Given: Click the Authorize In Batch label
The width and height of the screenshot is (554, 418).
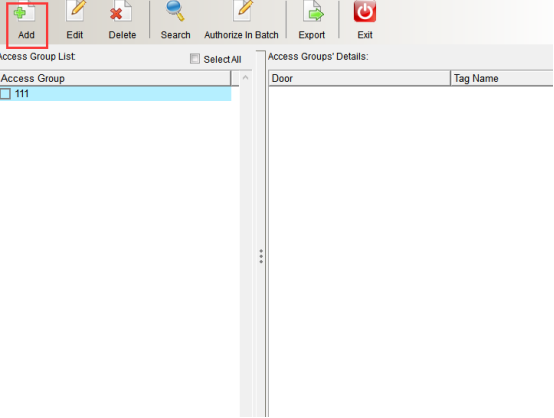Looking at the screenshot, I should (241, 35).
